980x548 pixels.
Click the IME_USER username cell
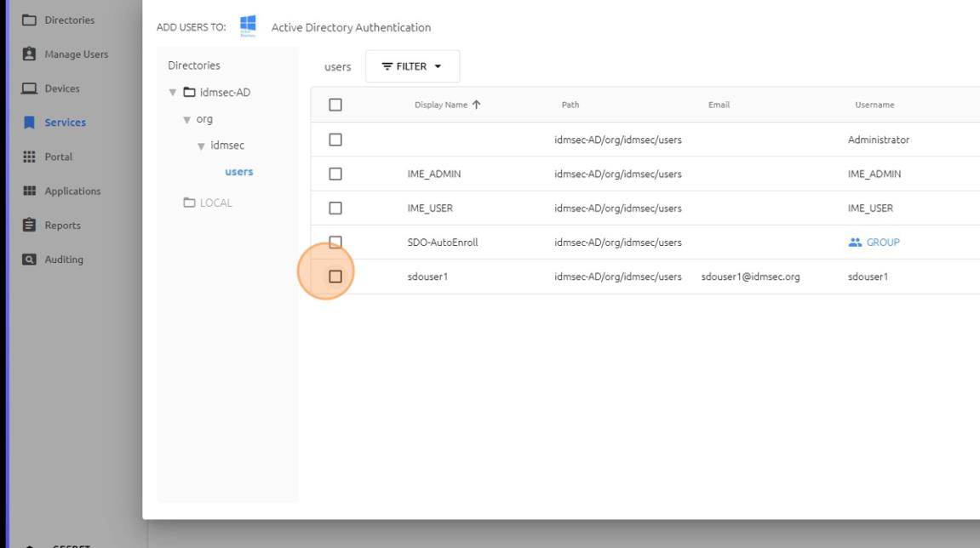pyautogui.click(x=870, y=208)
